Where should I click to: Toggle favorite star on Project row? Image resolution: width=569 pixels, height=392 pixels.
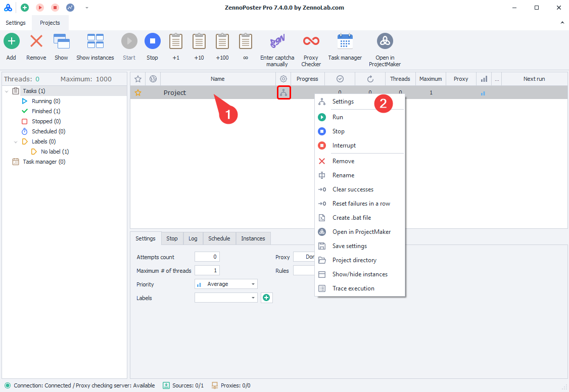pyautogui.click(x=137, y=93)
